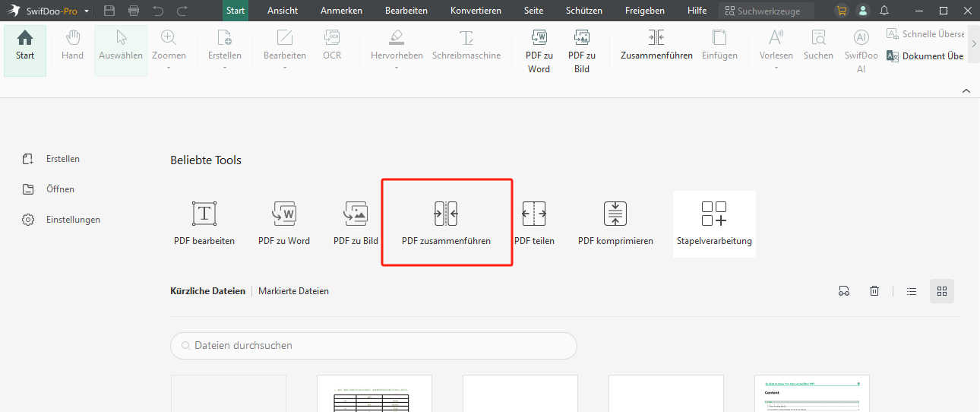Open the SwifDoo AI assistant
Screen dimensions: 980x412
(x=861, y=50)
